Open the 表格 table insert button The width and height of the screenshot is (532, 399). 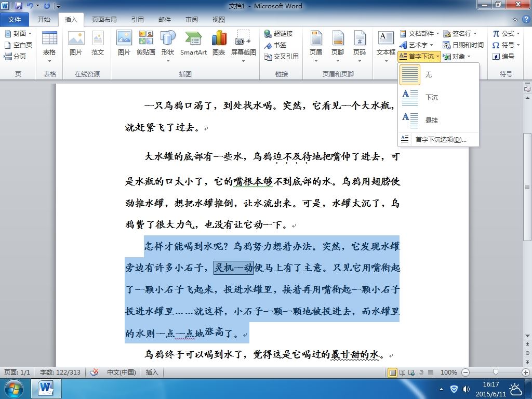49,47
